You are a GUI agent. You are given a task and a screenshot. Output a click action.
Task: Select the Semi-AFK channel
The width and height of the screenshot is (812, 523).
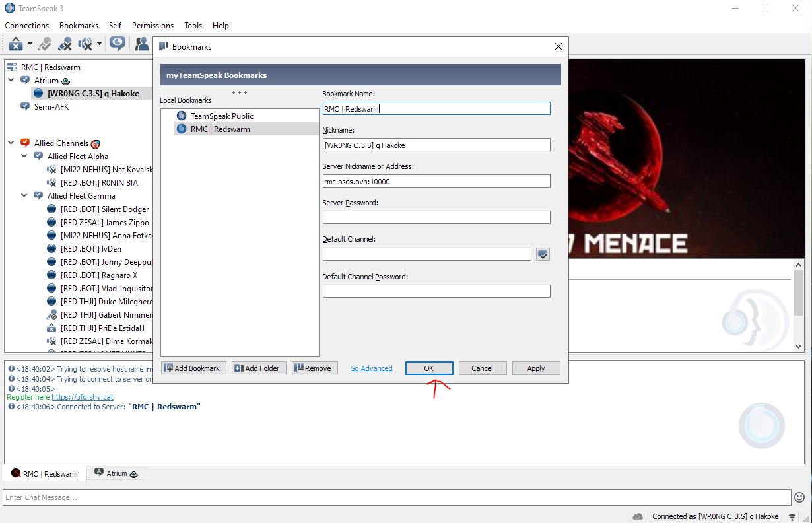click(x=51, y=106)
